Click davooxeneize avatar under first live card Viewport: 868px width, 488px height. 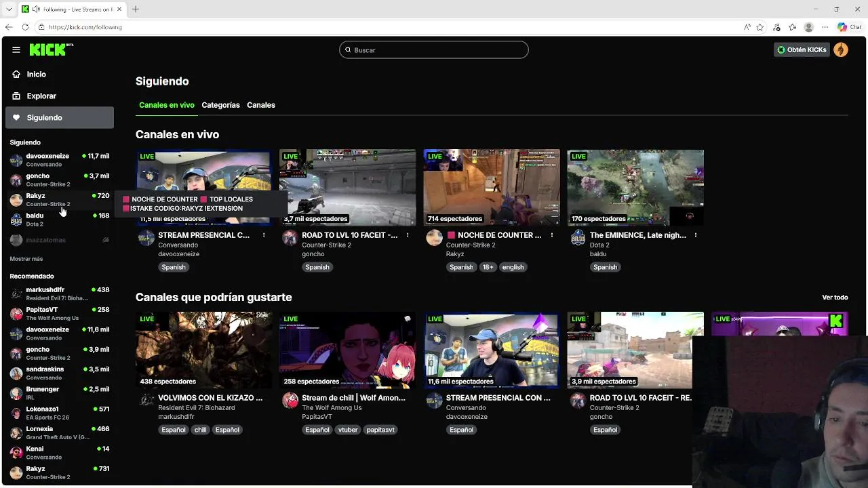146,237
